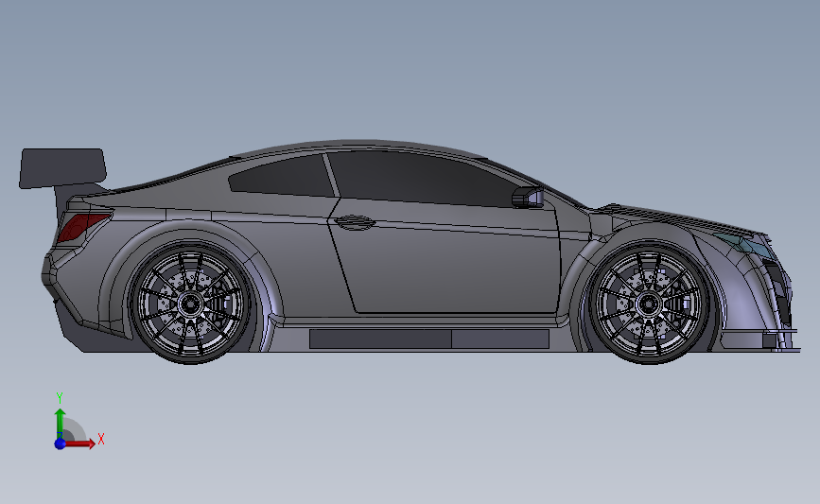Select the side mirror of the car
This screenshot has width=820, height=504.
point(528,197)
